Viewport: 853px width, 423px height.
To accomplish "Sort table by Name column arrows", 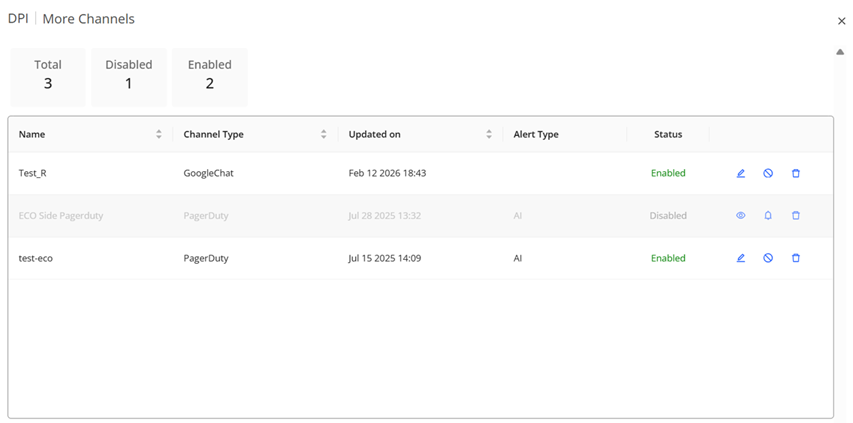I will [x=159, y=134].
